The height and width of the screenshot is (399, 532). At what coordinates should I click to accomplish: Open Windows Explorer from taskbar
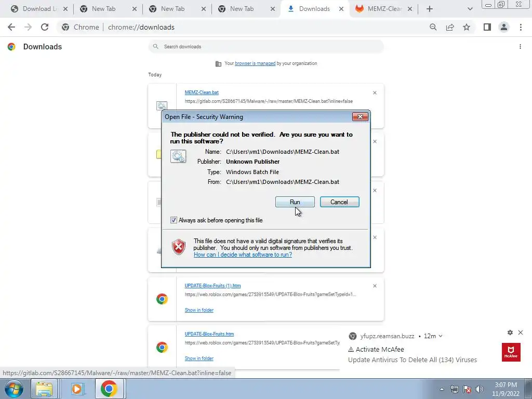[x=45, y=389]
